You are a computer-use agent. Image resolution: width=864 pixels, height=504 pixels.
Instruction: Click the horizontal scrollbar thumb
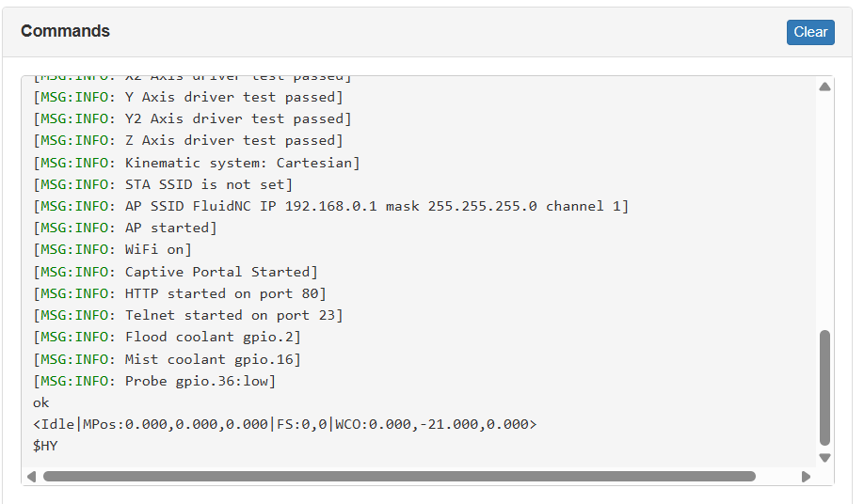point(399,477)
